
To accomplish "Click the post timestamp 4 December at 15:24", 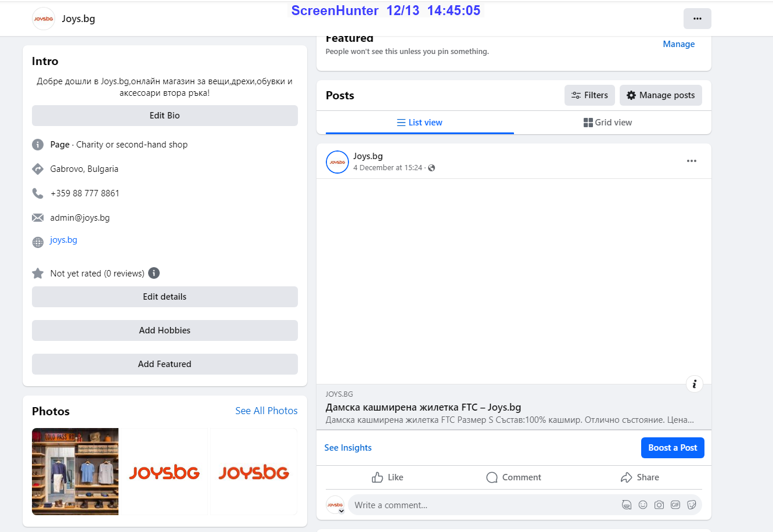I will [x=388, y=168].
